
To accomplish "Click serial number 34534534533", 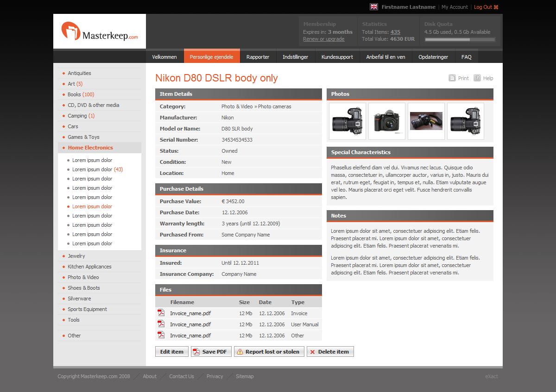I will click(237, 140).
